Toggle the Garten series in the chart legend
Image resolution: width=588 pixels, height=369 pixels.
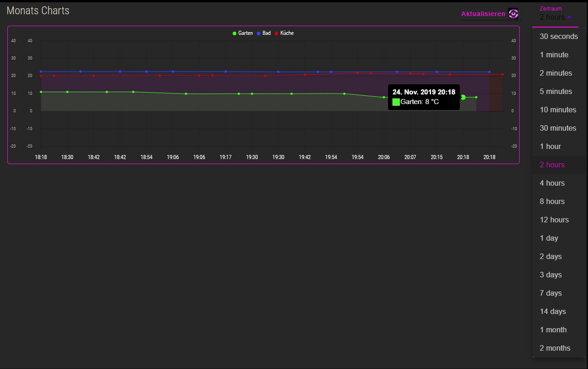tap(243, 33)
